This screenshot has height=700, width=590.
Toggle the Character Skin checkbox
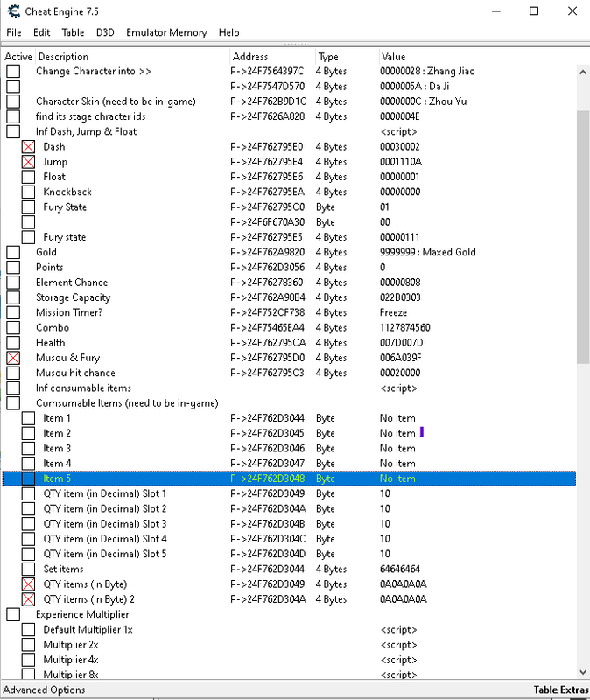tap(13, 101)
